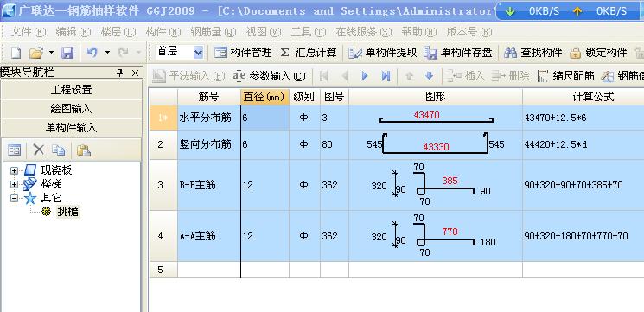
Task: Click 单构件提取 toolbar button
Action: pyautogui.click(x=383, y=53)
